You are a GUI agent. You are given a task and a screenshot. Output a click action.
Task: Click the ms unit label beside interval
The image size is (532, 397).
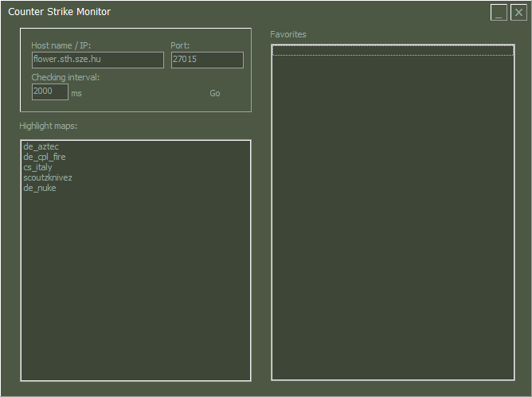(76, 93)
